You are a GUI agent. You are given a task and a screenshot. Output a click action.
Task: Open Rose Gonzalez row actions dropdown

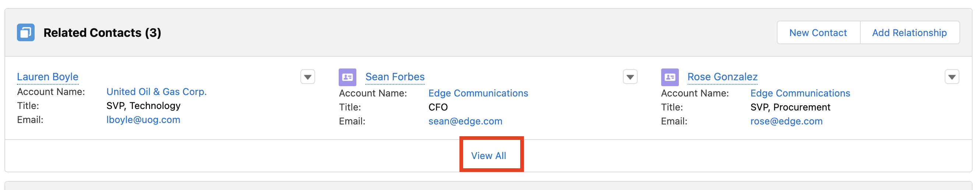click(951, 77)
